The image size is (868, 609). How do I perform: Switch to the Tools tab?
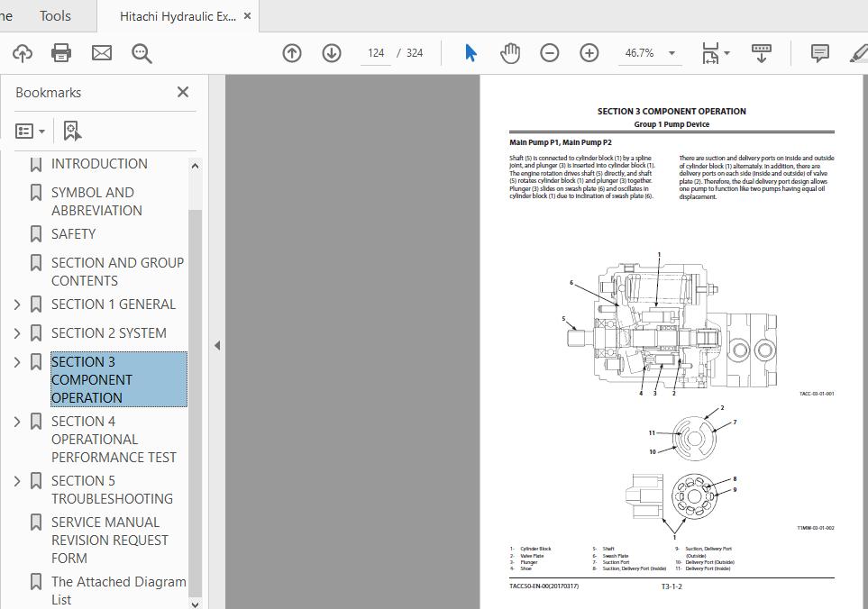[x=55, y=15]
